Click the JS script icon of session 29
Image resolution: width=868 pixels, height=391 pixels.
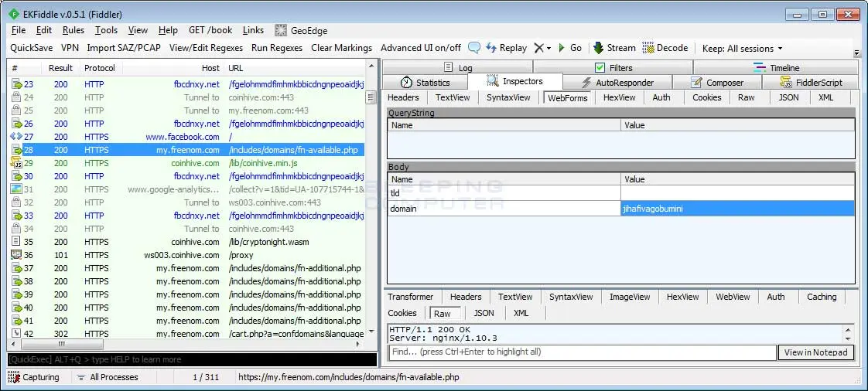tap(16, 162)
